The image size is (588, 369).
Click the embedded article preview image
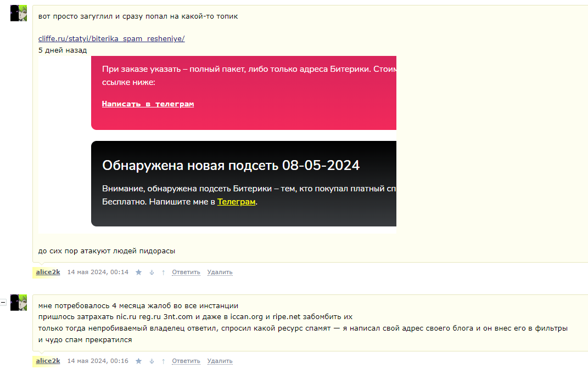pos(217,145)
